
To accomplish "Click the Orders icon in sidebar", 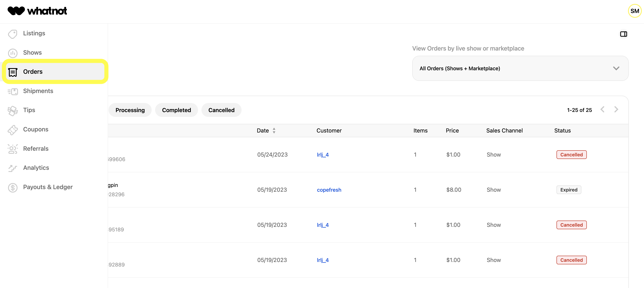I will 13,72.
